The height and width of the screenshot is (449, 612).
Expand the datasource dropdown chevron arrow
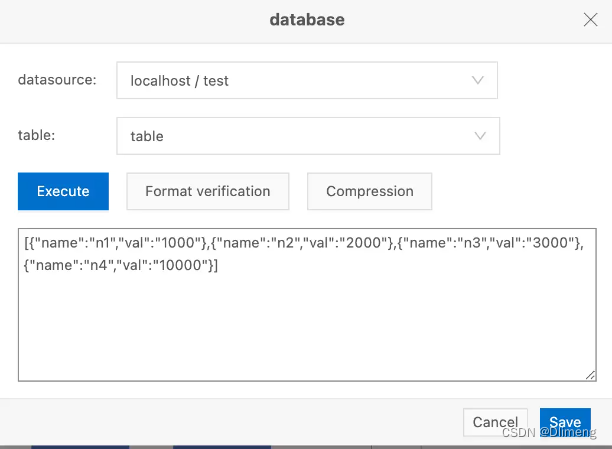[478, 80]
